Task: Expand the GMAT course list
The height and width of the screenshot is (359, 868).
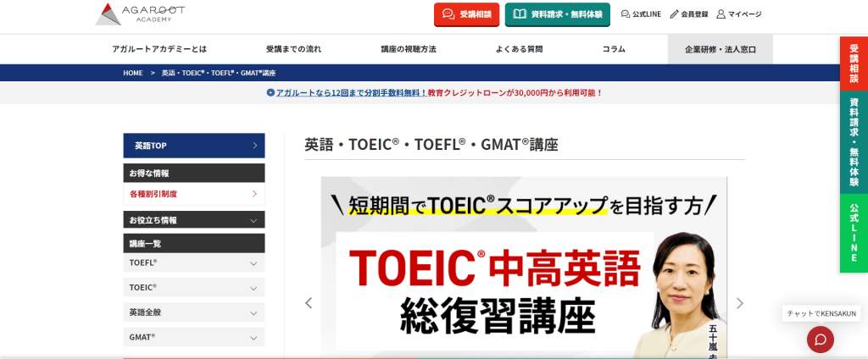Action: [194, 337]
